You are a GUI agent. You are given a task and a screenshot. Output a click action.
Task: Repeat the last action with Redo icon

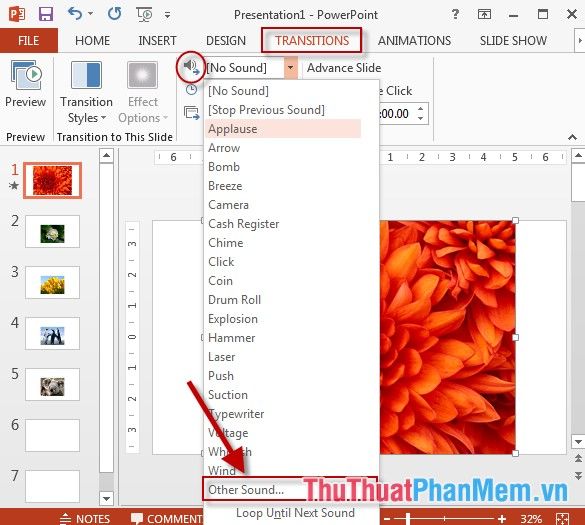click(114, 14)
